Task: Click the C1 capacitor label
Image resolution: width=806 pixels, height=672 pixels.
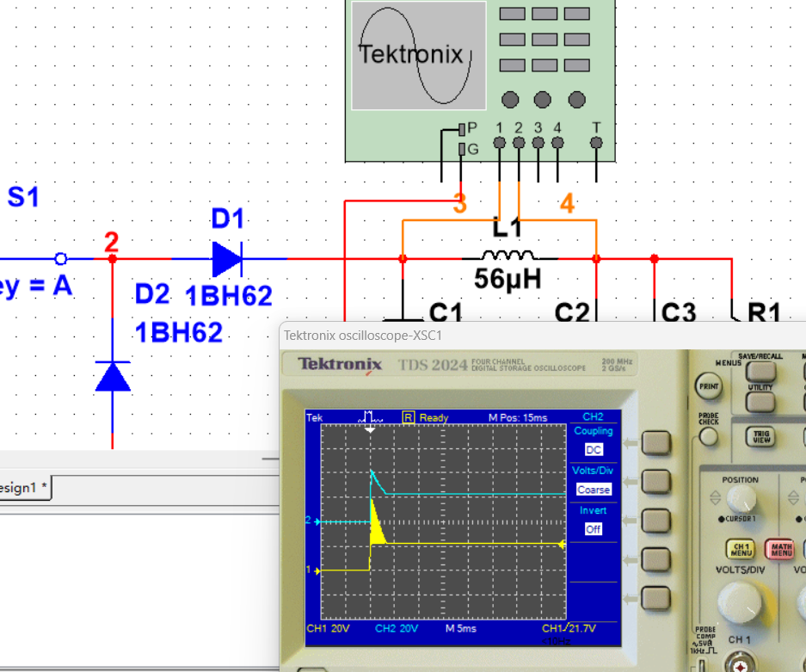Action: coord(446,311)
